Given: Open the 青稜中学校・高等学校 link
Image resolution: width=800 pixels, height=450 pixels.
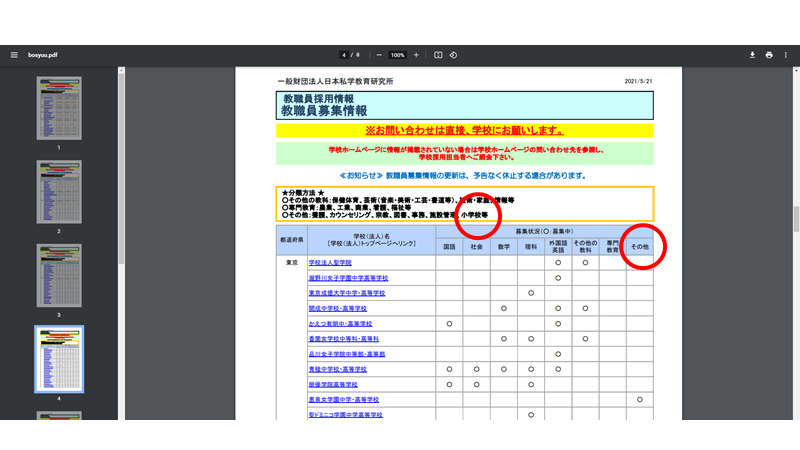Looking at the screenshot, I should (338, 369).
